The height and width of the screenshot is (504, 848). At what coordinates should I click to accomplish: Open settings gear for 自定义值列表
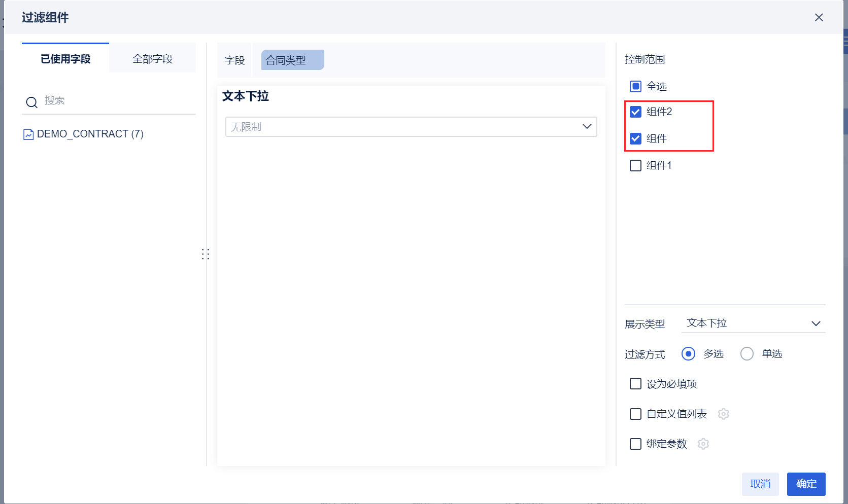point(724,414)
